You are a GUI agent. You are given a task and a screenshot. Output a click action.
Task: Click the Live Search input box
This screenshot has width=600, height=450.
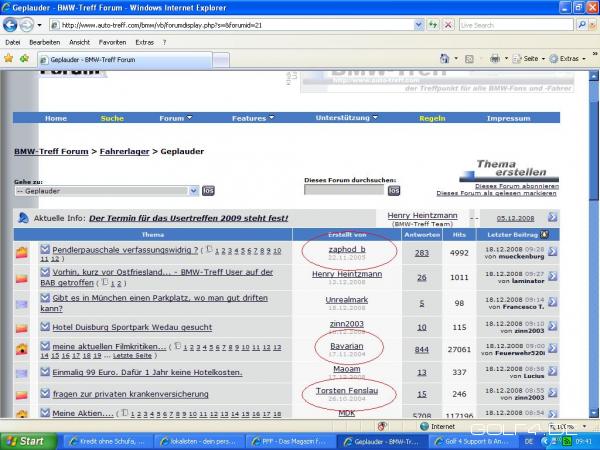(516, 25)
